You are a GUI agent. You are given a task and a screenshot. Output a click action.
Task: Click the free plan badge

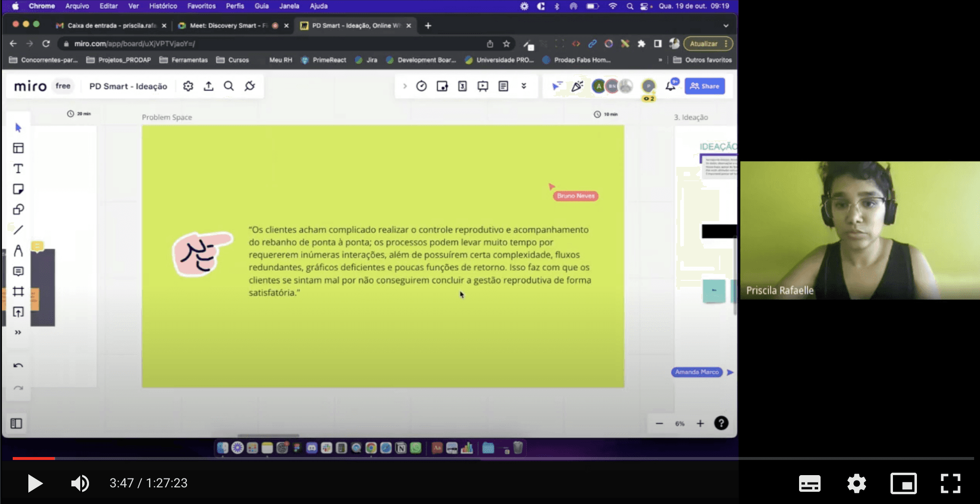click(63, 86)
